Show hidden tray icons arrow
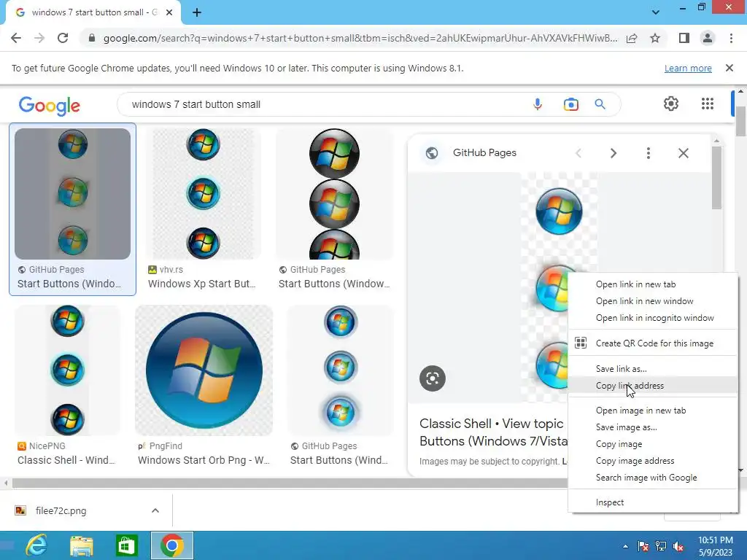Screen dimensions: 747x560 [x=625, y=546]
